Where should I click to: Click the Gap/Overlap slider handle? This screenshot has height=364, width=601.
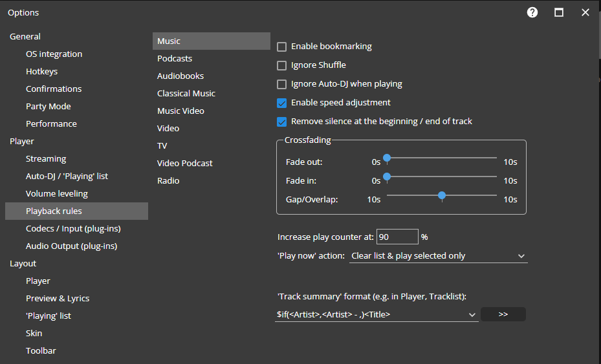(x=442, y=195)
